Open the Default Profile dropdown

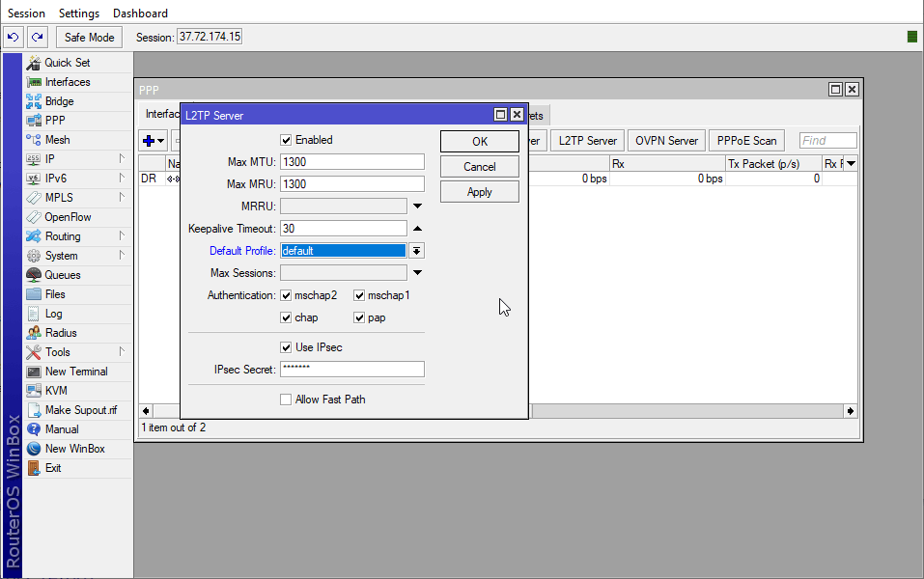[417, 251]
